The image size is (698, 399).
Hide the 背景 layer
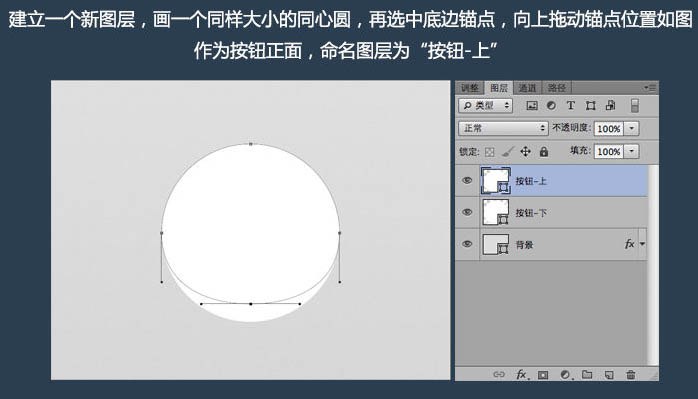click(467, 244)
